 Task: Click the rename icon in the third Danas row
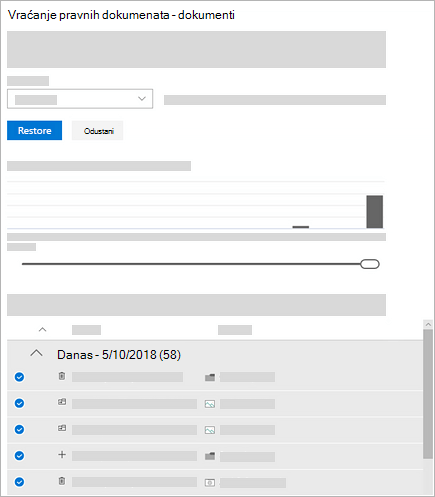coord(62,428)
